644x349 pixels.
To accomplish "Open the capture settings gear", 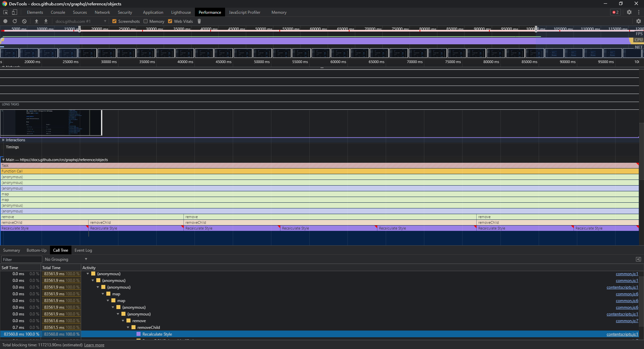I will pos(639,21).
